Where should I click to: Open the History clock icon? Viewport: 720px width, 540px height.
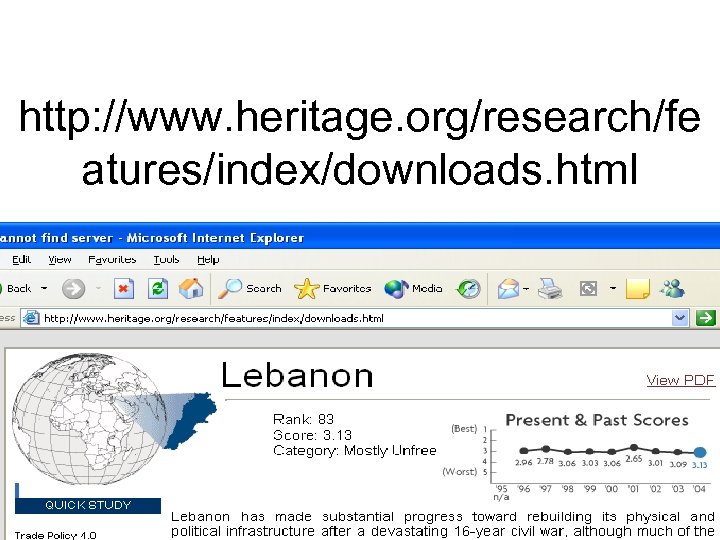(x=468, y=289)
